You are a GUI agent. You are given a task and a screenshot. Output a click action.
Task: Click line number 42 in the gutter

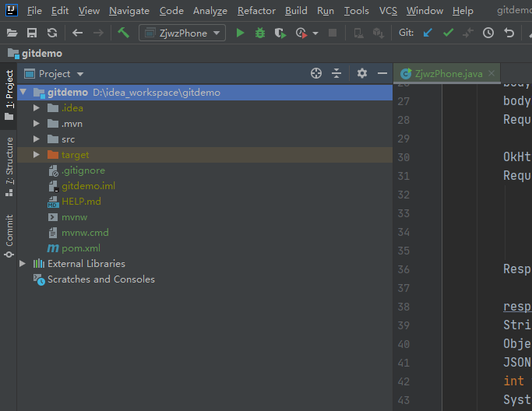(403, 381)
